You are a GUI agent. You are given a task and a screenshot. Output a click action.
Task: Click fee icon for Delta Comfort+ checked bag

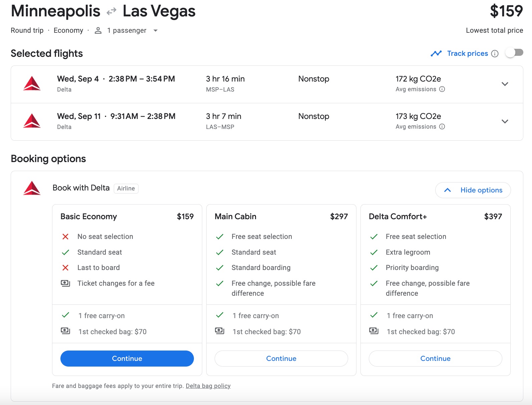[374, 331]
